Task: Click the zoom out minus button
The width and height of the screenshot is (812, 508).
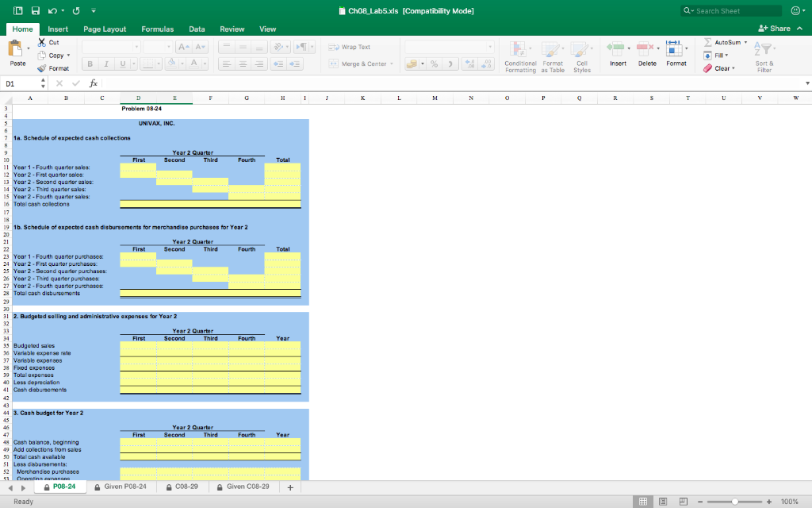Action: tap(700, 502)
